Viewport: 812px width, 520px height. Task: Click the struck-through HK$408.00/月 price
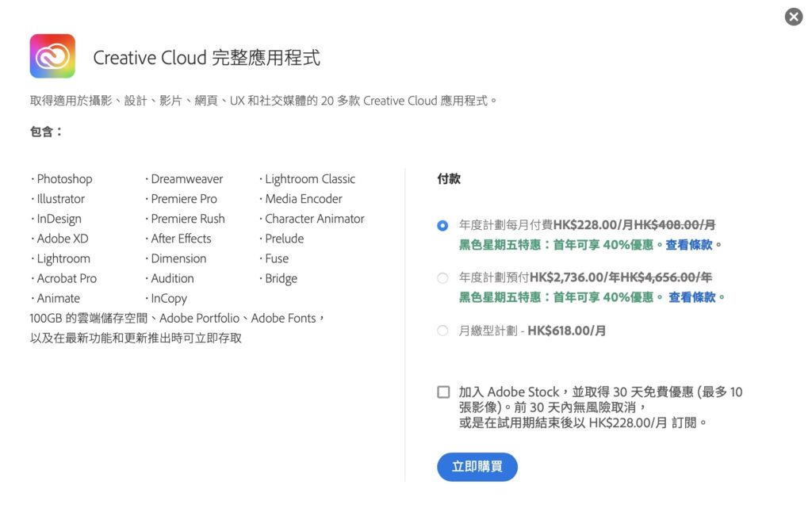[675, 225]
